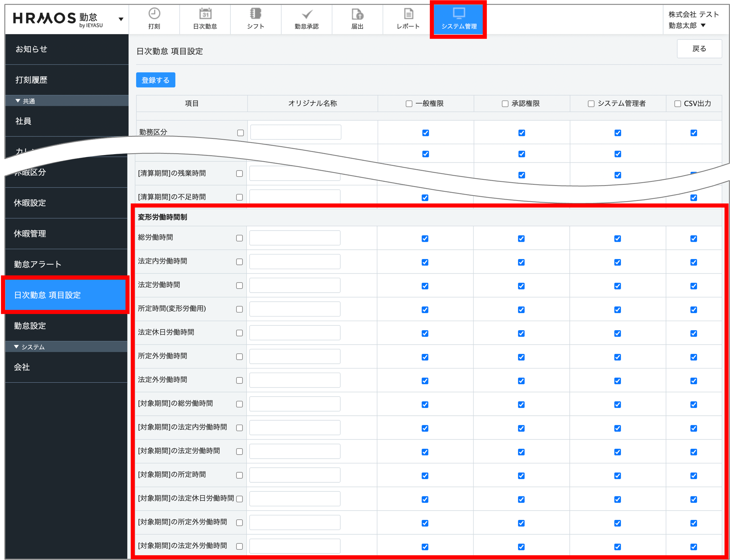Open the dropdown arrow beside HRMOS logo

click(121, 19)
